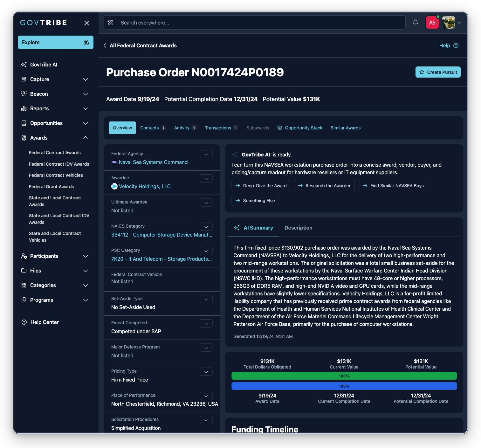Click the Awards ribbon icon
This screenshot has width=481, height=448.
point(24,138)
